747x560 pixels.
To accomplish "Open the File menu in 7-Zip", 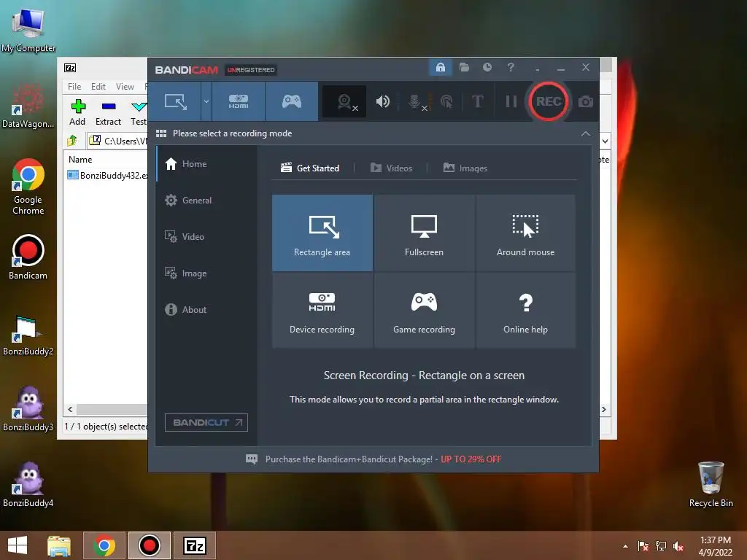I will 74,87.
